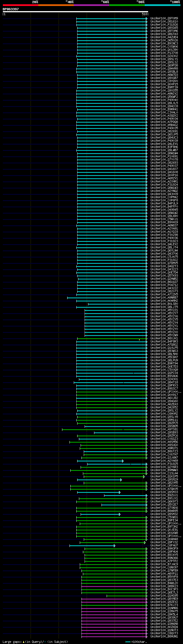
Task: Click the Large gaps legend text
Action: pyautogui.click(x=35, y=642)
